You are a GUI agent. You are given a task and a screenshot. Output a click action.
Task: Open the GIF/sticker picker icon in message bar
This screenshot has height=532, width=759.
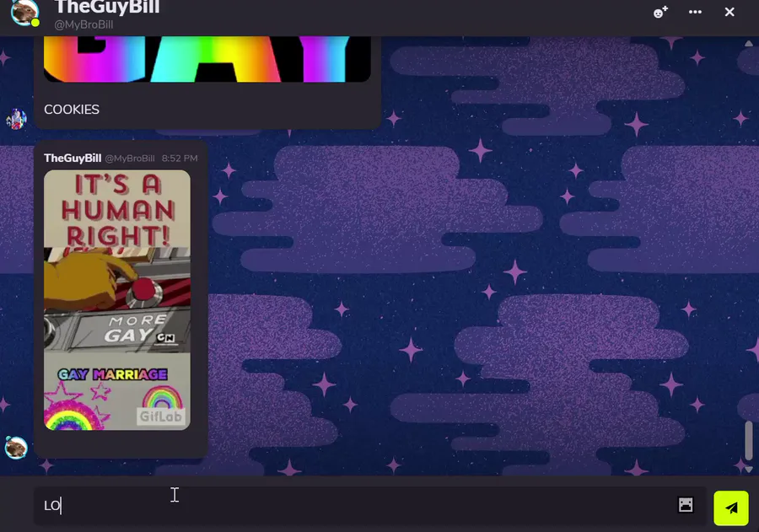686,505
